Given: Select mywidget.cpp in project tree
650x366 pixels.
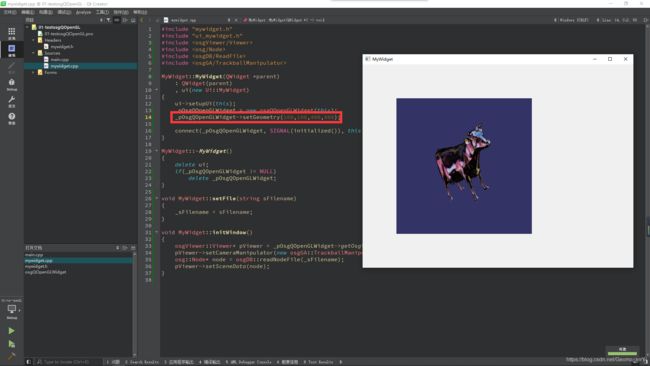Looking at the screenshot, I should pos(64,66).
